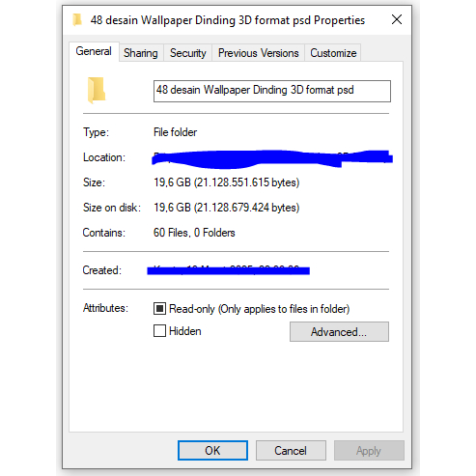
Task: Click the File folder type text
Action: pyautogui.click(x=175, y=132)
